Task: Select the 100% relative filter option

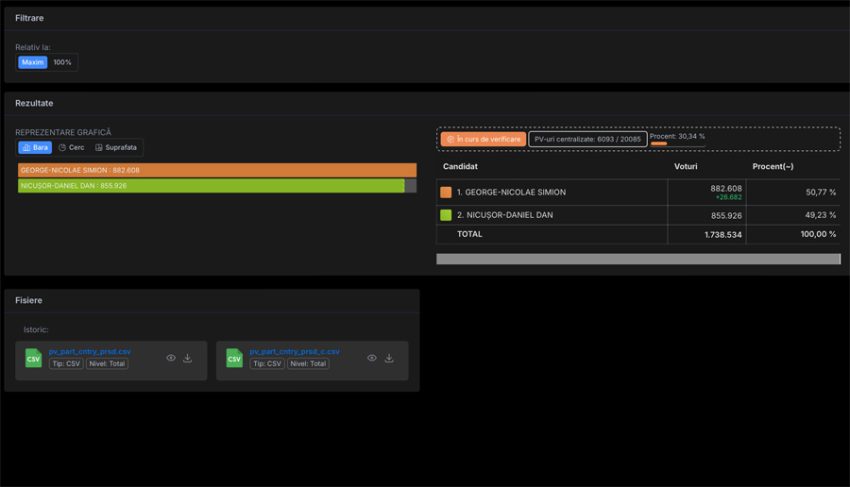Action: coord(62,62)
